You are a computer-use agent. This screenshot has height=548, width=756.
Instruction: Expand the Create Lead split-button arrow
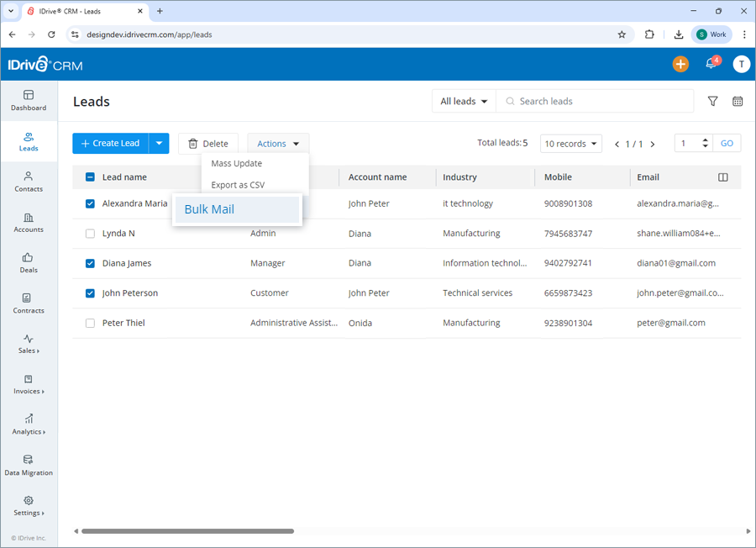(159, 143)
